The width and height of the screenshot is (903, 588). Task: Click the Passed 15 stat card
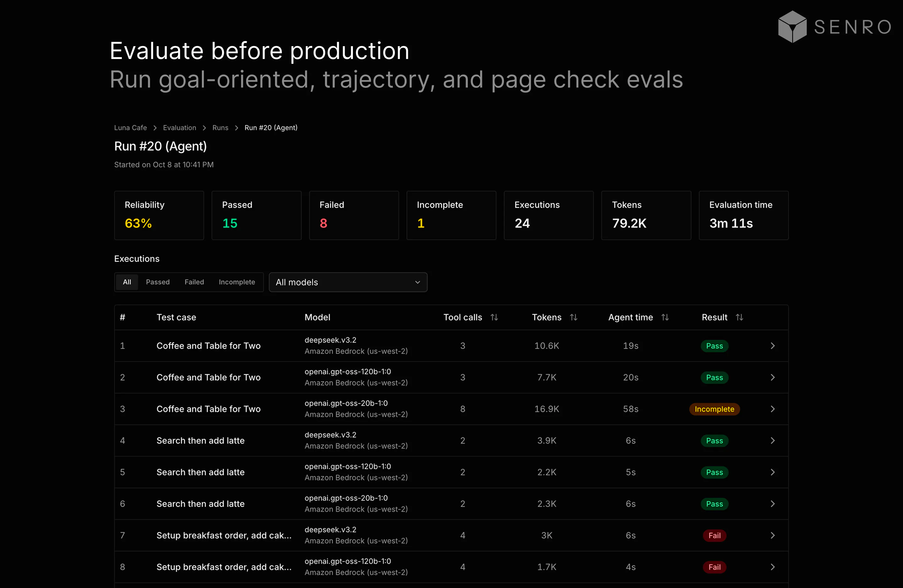pos(257,215)
